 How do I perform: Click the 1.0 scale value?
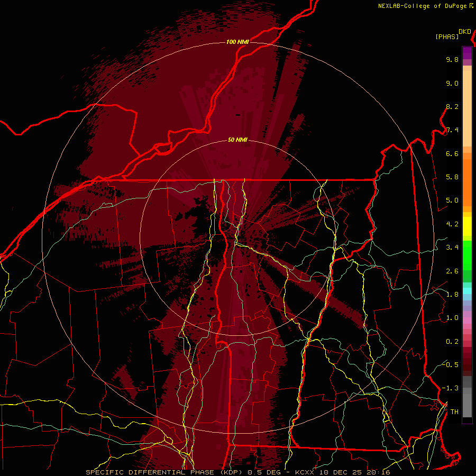tap(452, 318)
